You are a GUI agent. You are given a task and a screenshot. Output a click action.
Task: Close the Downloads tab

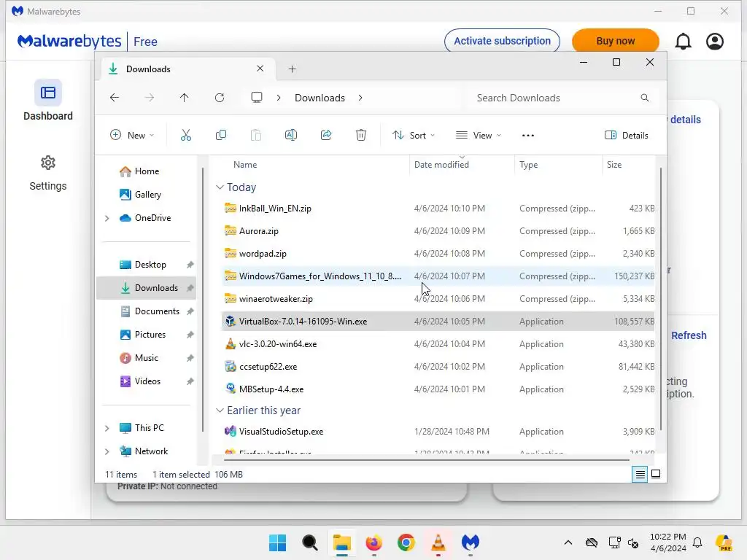(260, 69)
